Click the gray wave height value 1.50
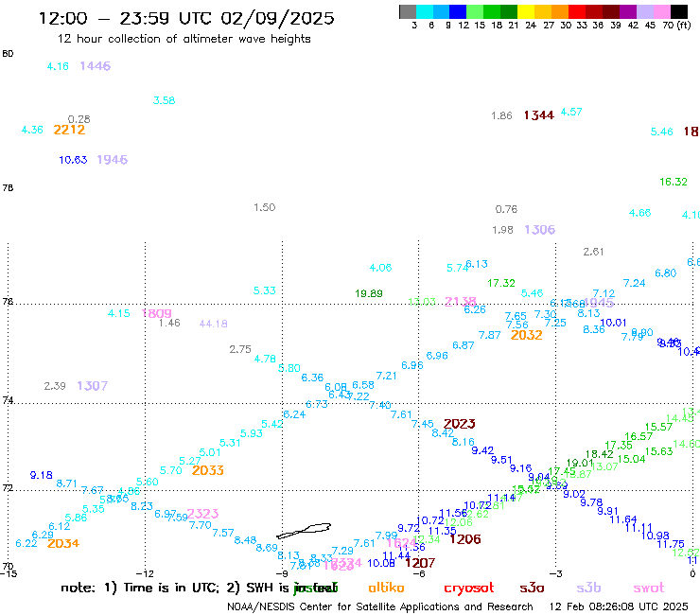 click(264, 207)
